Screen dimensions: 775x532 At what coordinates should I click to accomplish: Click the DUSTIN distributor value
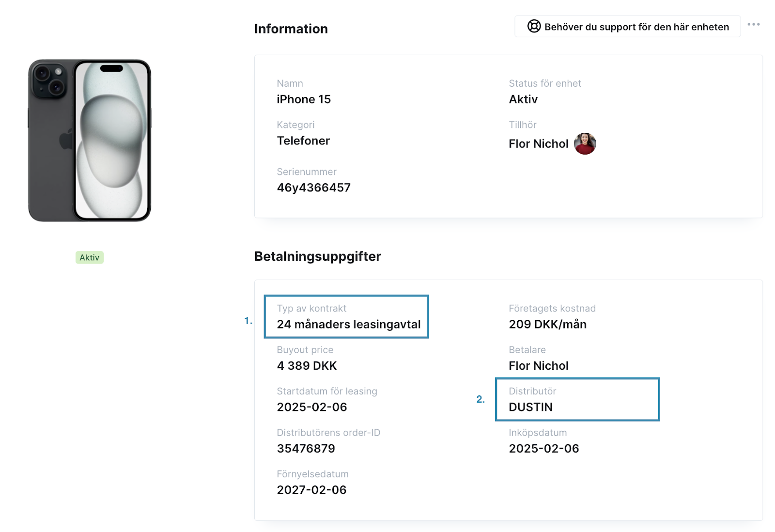530,407
